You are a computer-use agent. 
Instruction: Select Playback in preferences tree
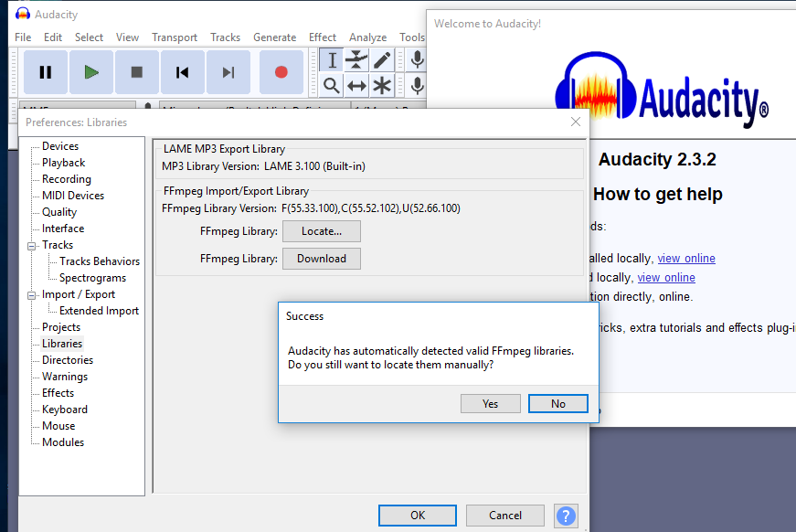63,163
